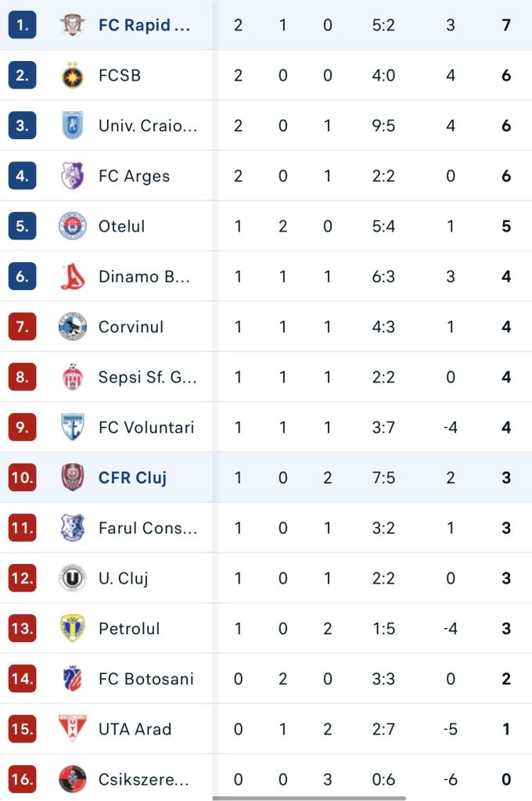Select the Csikszereda table row name
The height and width of the screenshot is (801, 532).
[x=144, y=780]
